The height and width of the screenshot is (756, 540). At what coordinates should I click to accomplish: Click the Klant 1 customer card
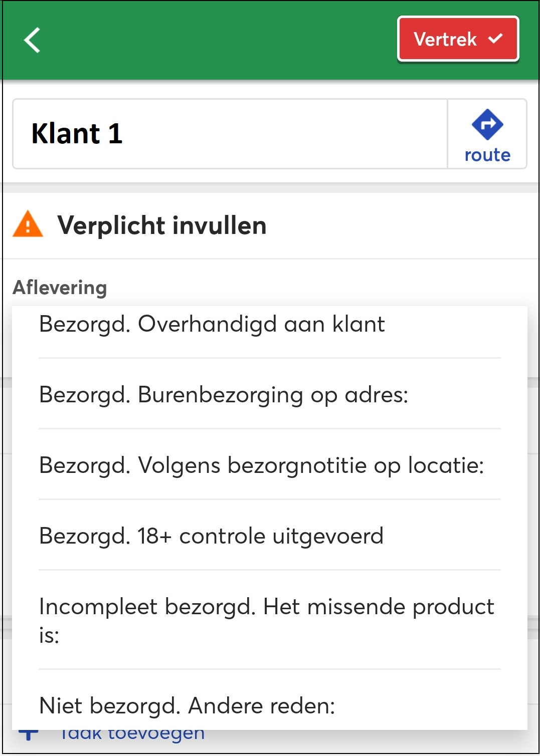[x=230, y=134]
